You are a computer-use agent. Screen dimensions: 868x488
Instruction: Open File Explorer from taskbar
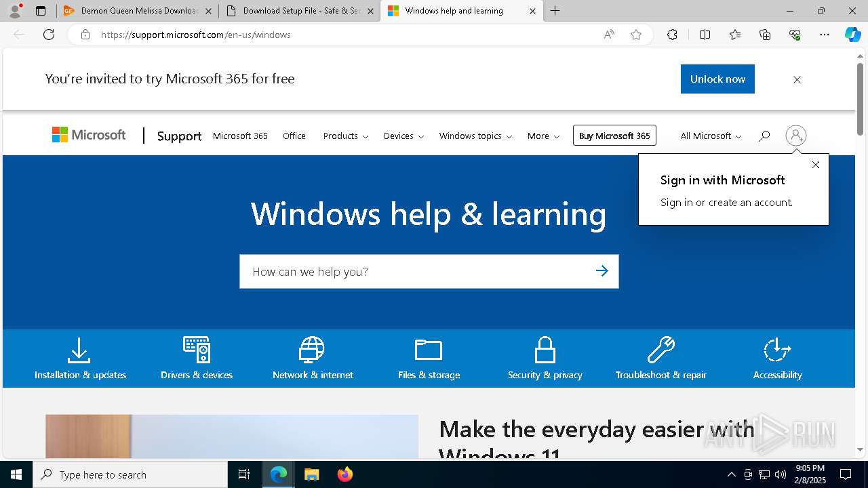tap(312, 474)
